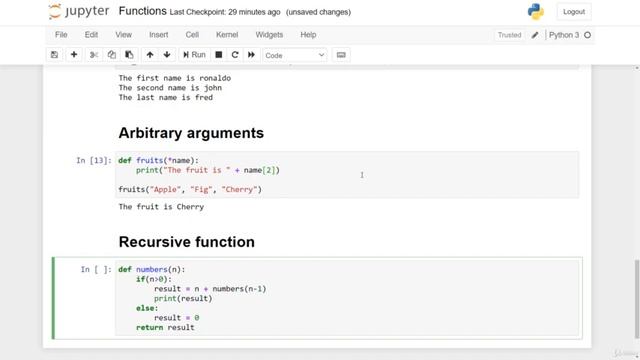Click into the numbers function code cell
The height and width of the screenshot is (360, 640).
pos(347,298)
